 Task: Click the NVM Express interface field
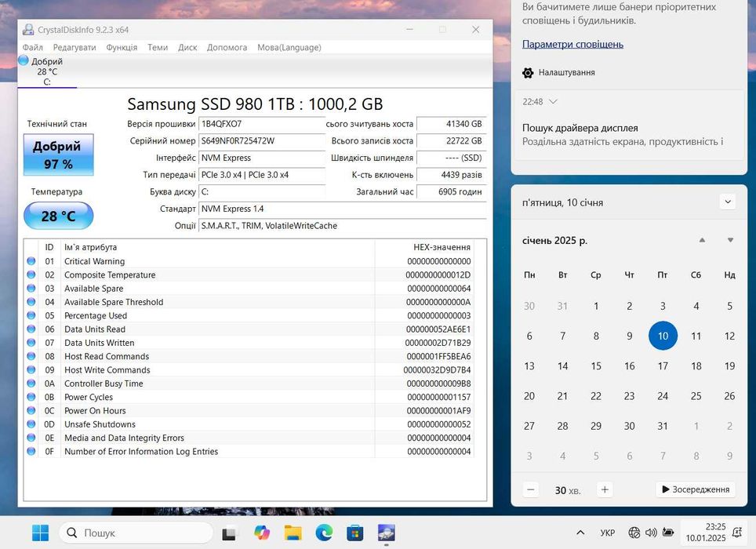pyautogui.click(x=262, y=158)
